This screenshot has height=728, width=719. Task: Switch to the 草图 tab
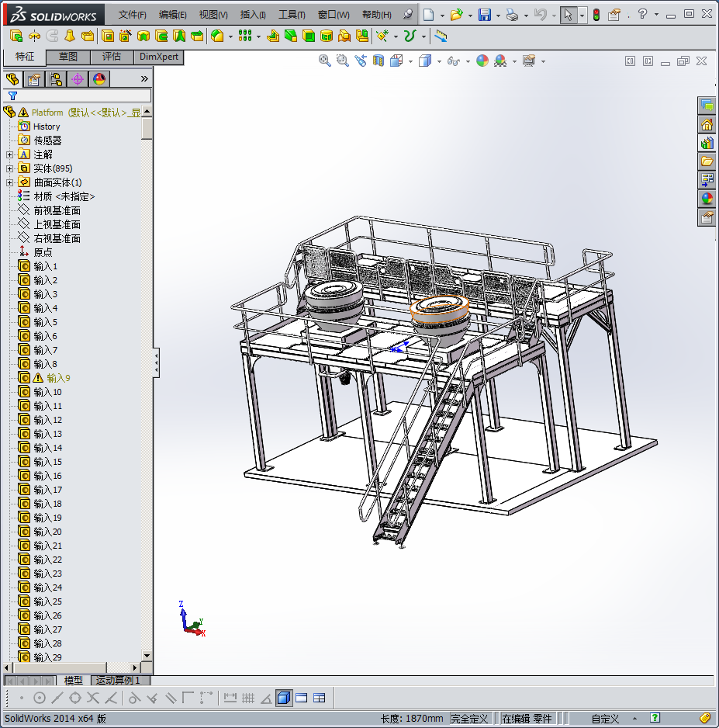coord(68,57)
